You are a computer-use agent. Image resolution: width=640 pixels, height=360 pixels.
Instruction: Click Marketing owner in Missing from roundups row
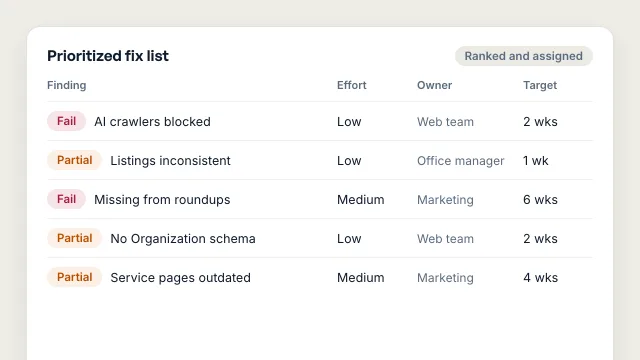[445, 200]
